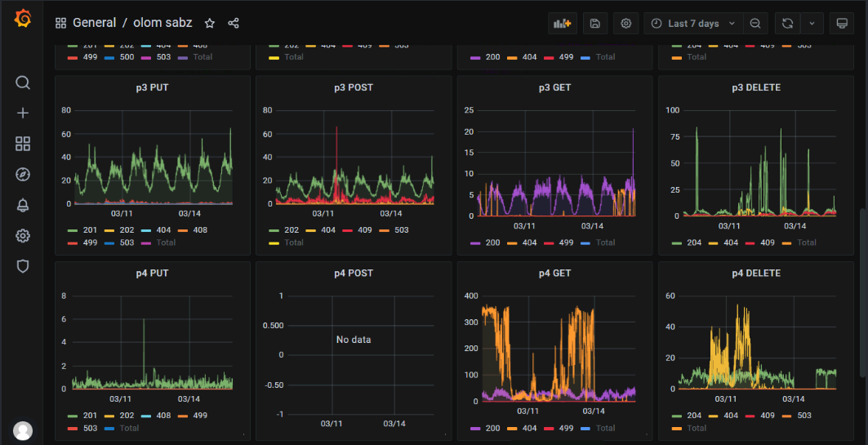Expand the refresh interval dropdown arrow
The image size is (868, 445).
tap(812, 24)
